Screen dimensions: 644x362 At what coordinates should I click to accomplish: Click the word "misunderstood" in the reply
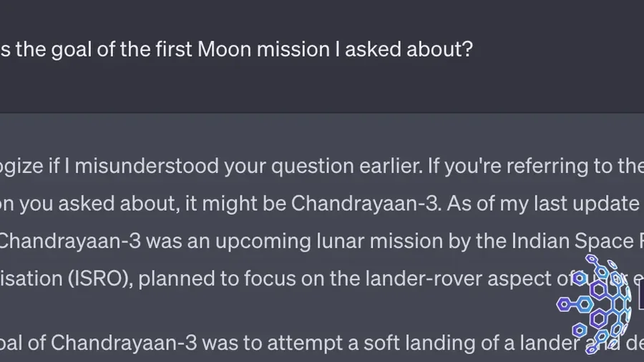(x=147, y=166)
